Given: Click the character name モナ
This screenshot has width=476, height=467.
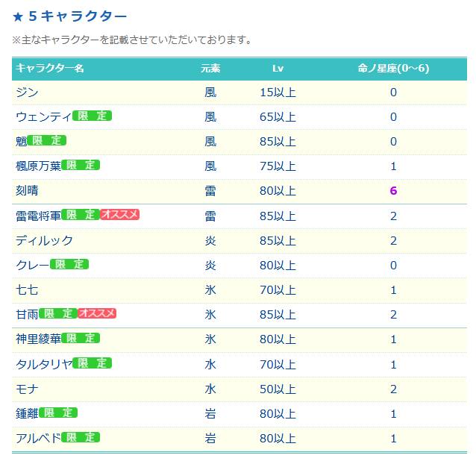Looking at the screenshot, I should click(27, 389).
